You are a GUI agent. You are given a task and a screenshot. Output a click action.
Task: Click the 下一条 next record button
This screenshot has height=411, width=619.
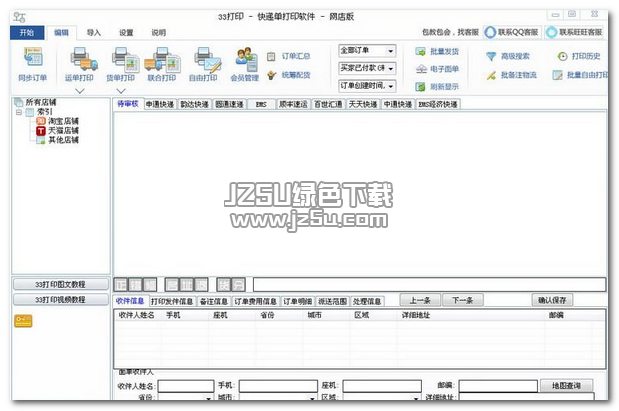point(463,300)
